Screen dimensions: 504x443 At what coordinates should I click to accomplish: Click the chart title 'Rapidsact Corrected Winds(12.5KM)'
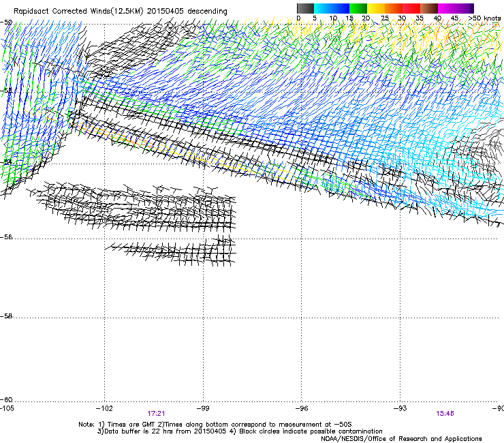click(x=78, y=12)
